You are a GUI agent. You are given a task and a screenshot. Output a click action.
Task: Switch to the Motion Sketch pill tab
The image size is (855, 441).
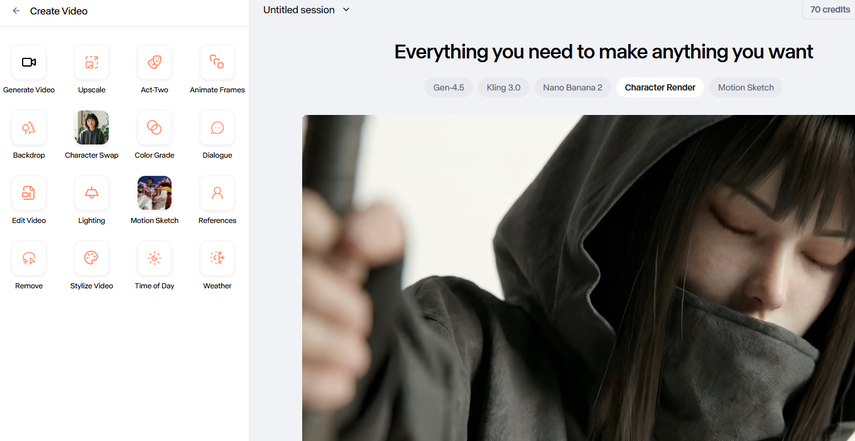[x=745, y=87]
